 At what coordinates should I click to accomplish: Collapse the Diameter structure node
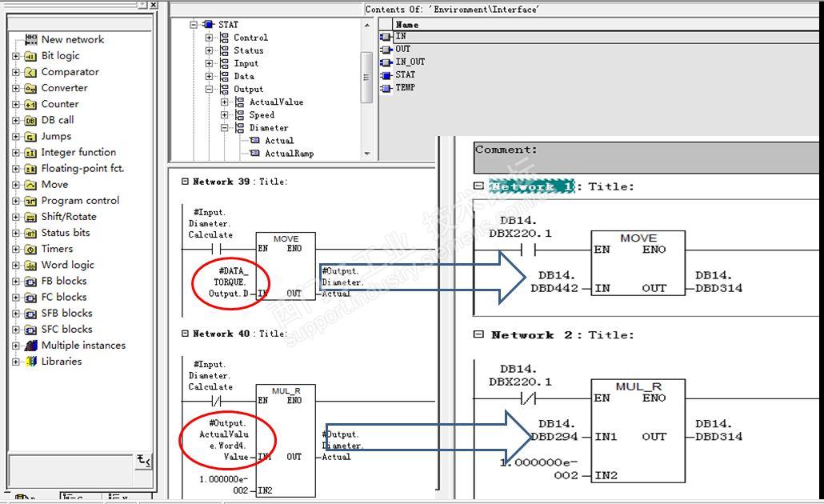point(224,128)
